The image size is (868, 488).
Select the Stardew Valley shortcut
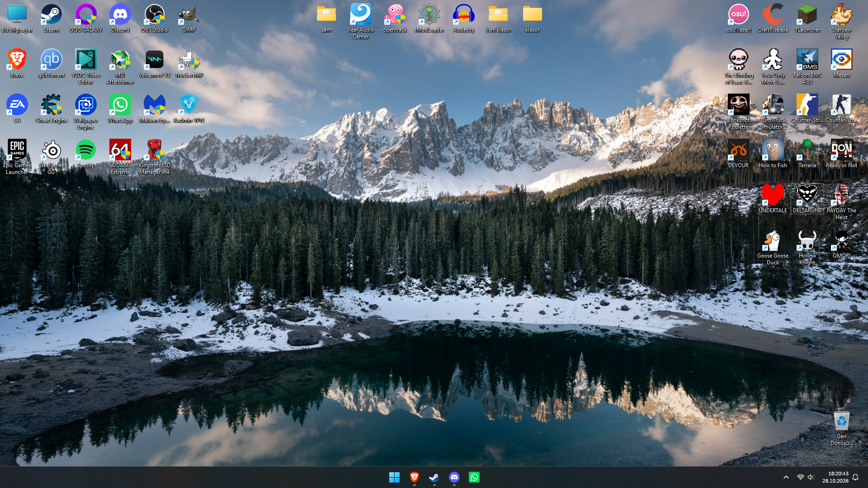[841, 22]
